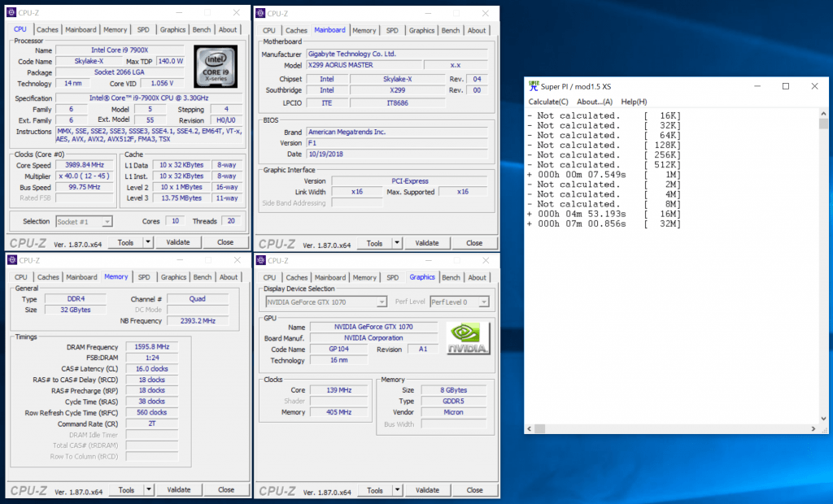Viewport: 833px width, 504px height.
Task: Maximize the Super PI window
Action: (786, 86)
